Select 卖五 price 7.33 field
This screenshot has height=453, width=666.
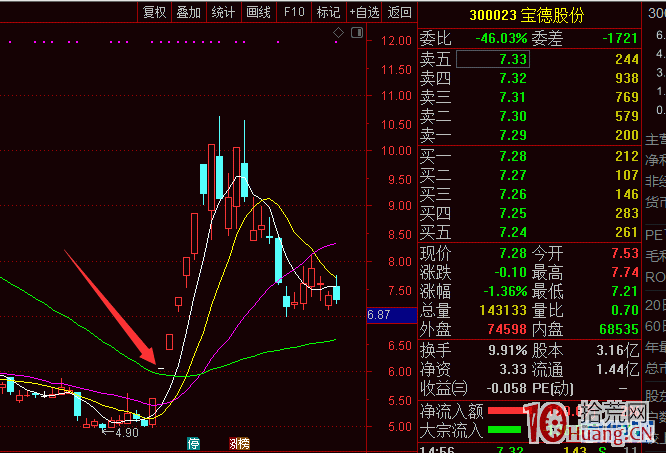point(493,59)
